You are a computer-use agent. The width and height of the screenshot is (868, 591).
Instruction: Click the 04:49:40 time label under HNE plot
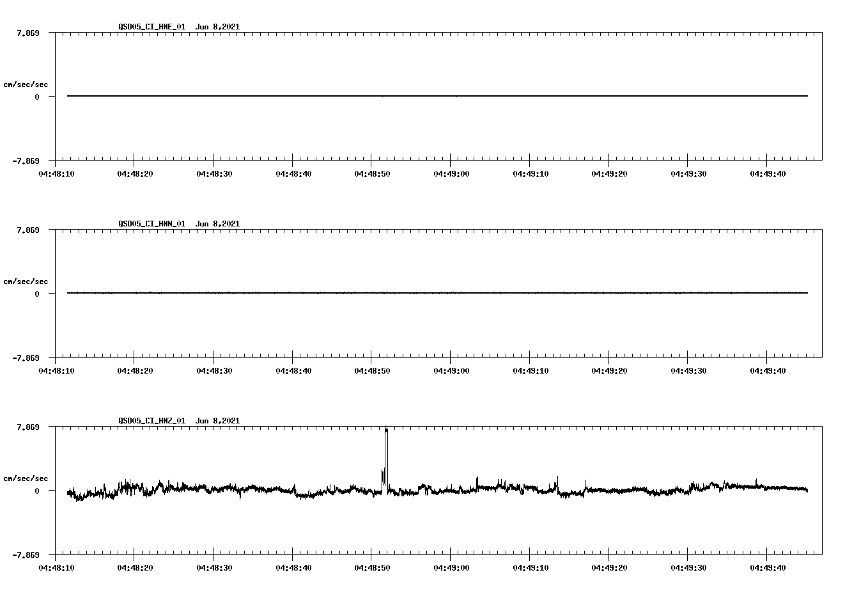[x=768, y=173]
